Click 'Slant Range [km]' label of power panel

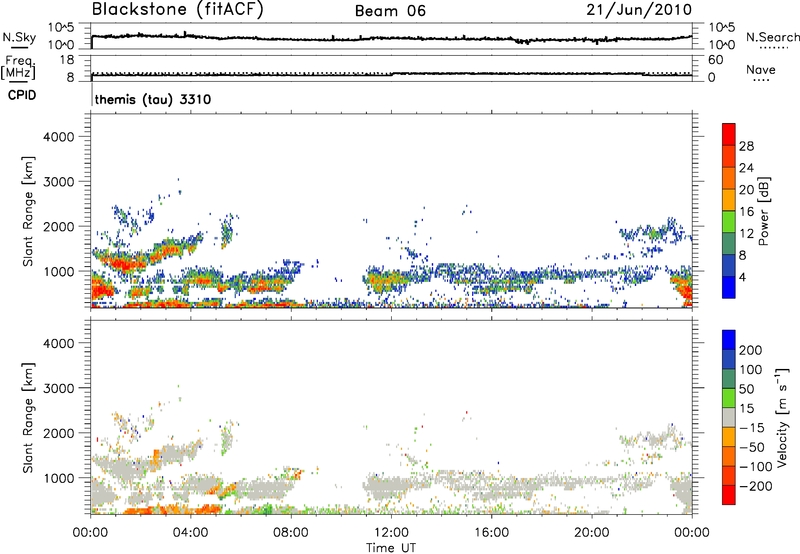[28, 211]
